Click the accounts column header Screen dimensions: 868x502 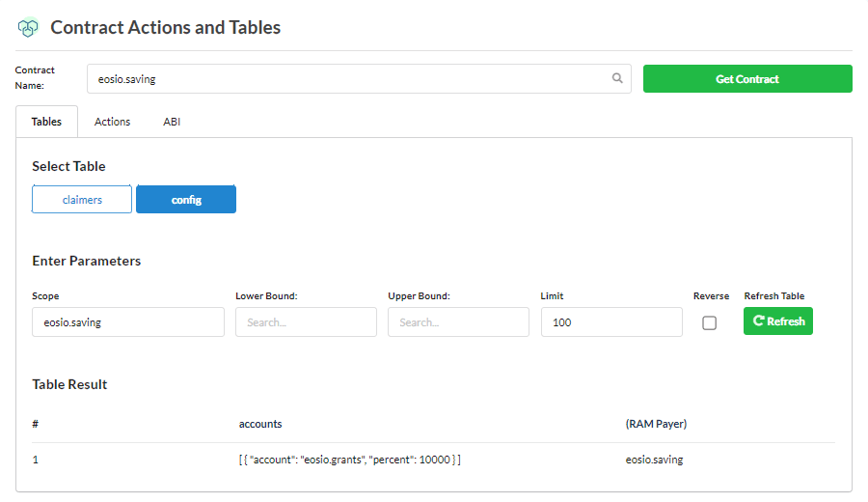pyautogui.click(x=260, y=424)
